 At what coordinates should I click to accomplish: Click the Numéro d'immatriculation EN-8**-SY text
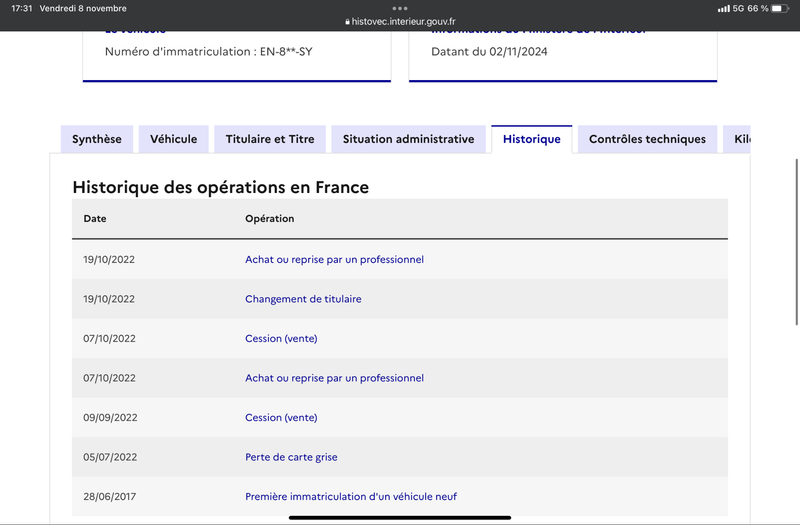(209, 52)
